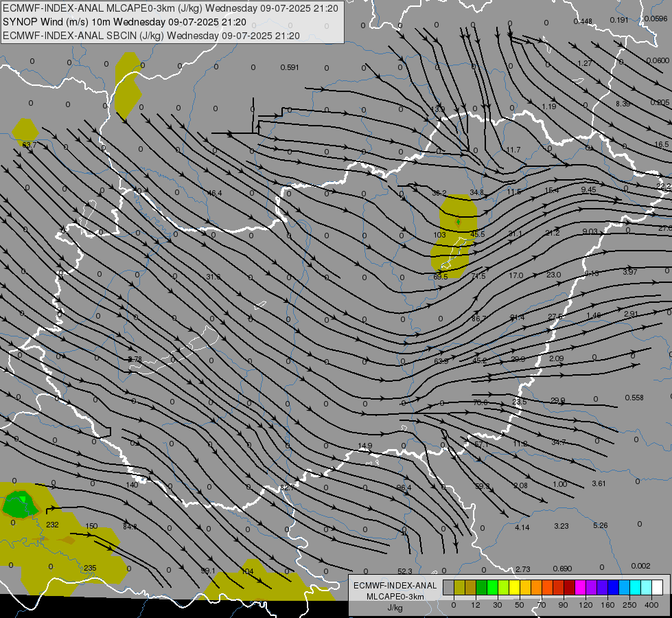Click the gray legend color swatch
This screenshot has height=618, width=672.
448,588
